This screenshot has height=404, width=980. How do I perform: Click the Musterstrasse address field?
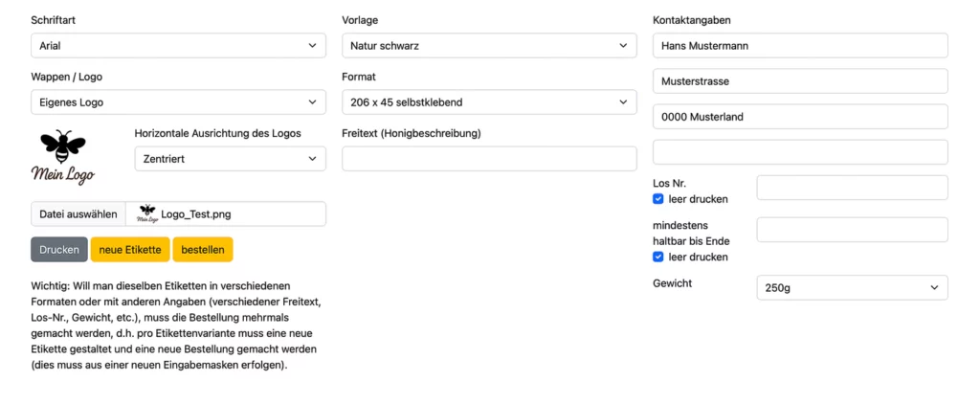point(800,81)
